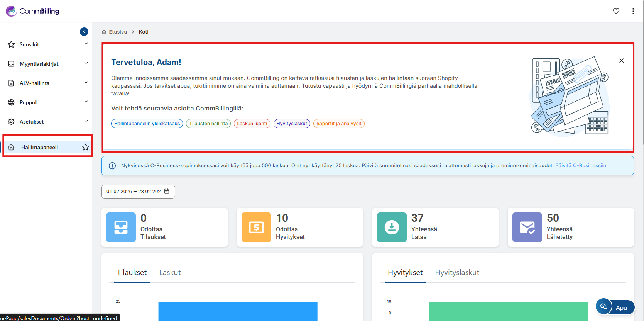Switch to the Laskut tab
The height and width of the screenshot is (321, 644).
pyautogui.click(x=170, y=273)
